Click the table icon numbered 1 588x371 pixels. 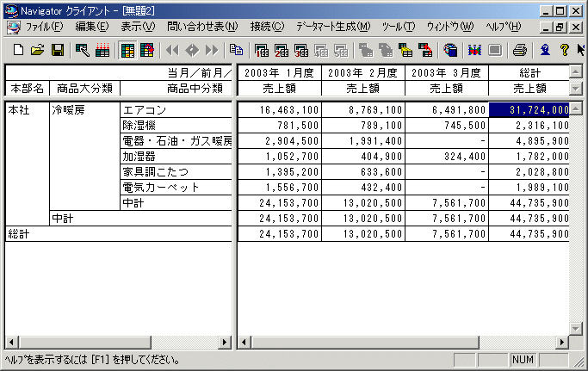[x=262, y=50]
